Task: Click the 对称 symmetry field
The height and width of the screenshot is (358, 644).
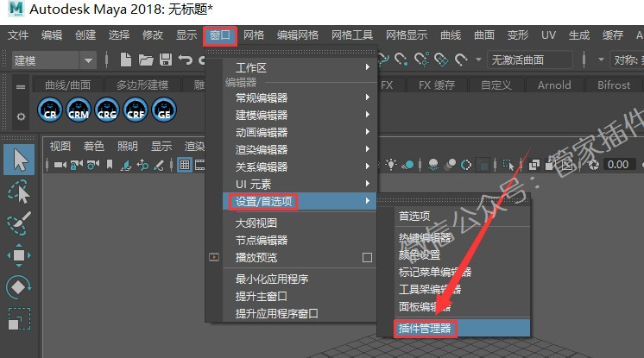Action: pos(627,60)
